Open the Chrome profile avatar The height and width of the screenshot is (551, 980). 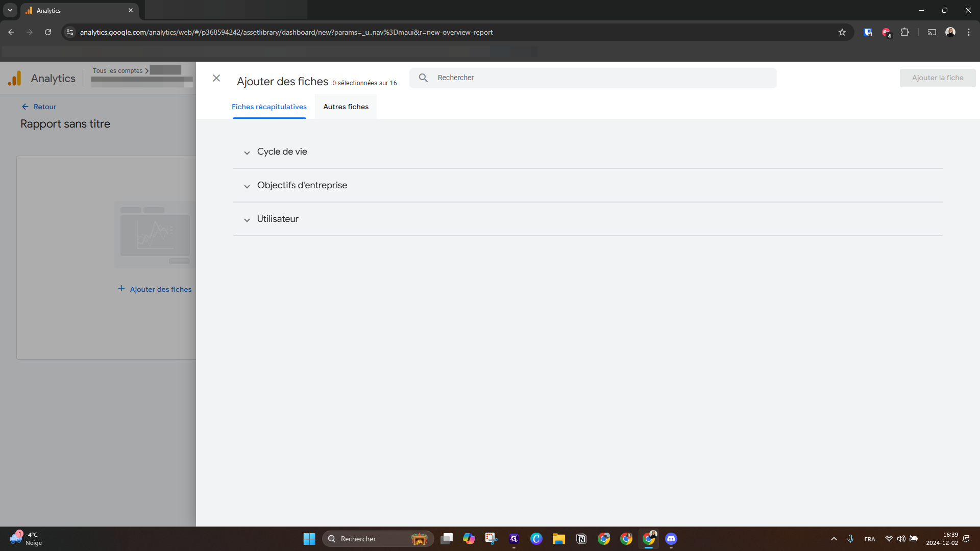point(950,32)
